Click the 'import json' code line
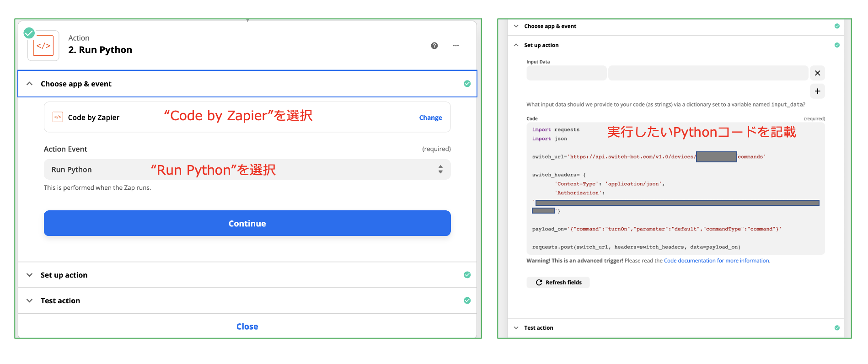Screen dimensions: 868x364 point(549,139)
